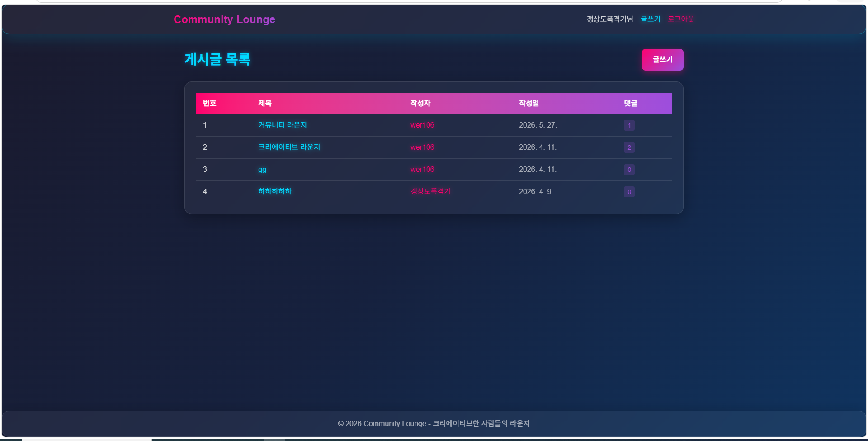
Task: Open the post titled 하하하하하
Action: coord(275,191)
